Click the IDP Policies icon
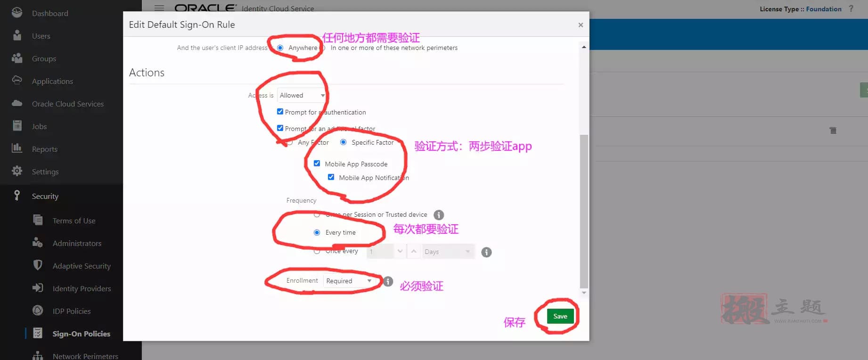This screenshot has width=868, height=360. [38, 310]
